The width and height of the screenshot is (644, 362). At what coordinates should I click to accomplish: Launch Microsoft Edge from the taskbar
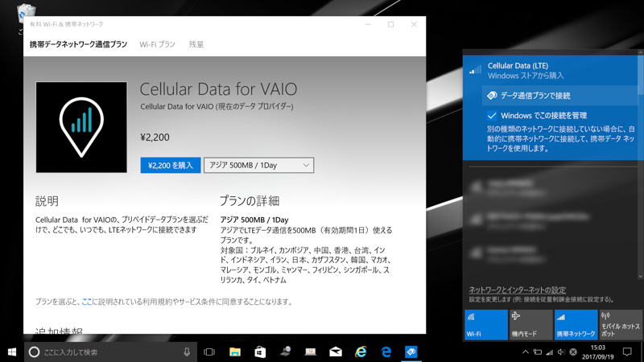(386, 352)
